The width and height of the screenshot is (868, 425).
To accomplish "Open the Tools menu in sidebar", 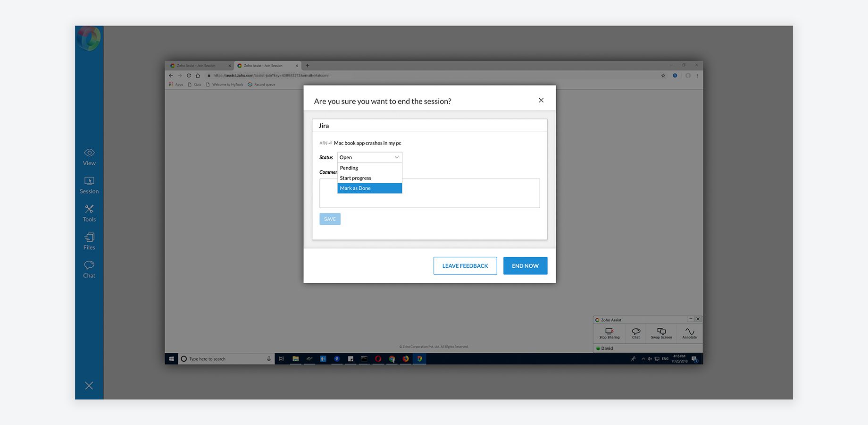I will 89,213.
